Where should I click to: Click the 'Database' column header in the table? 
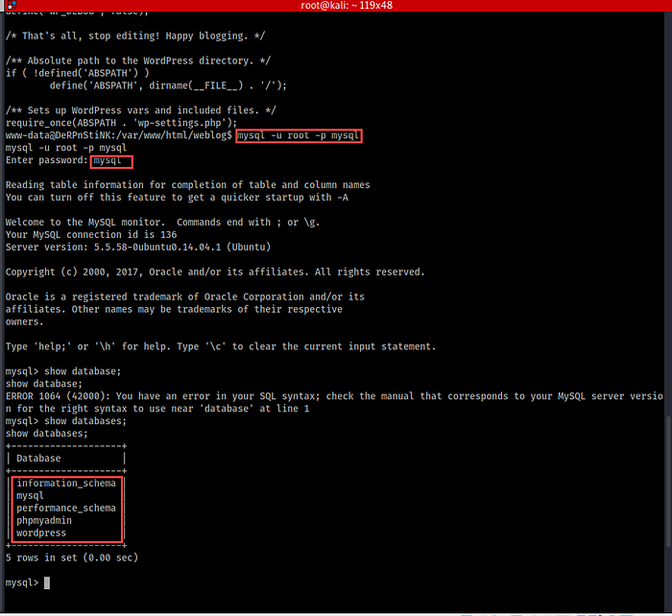coord(38,459)
